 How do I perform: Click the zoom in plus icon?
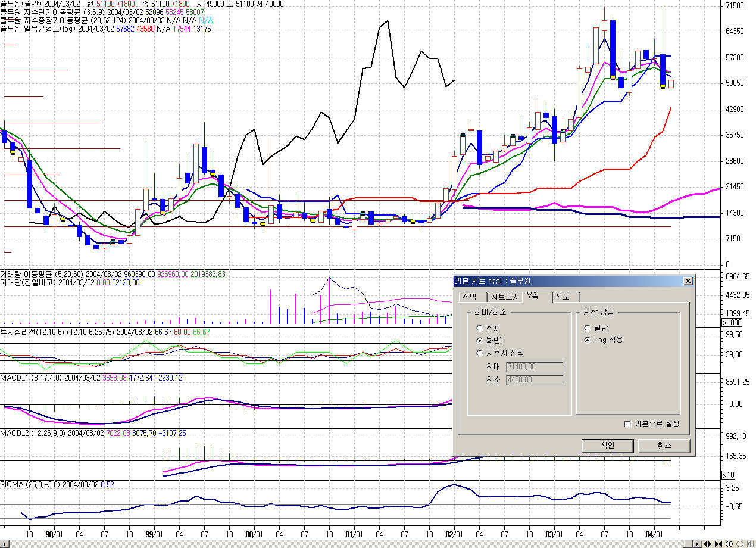729,544
